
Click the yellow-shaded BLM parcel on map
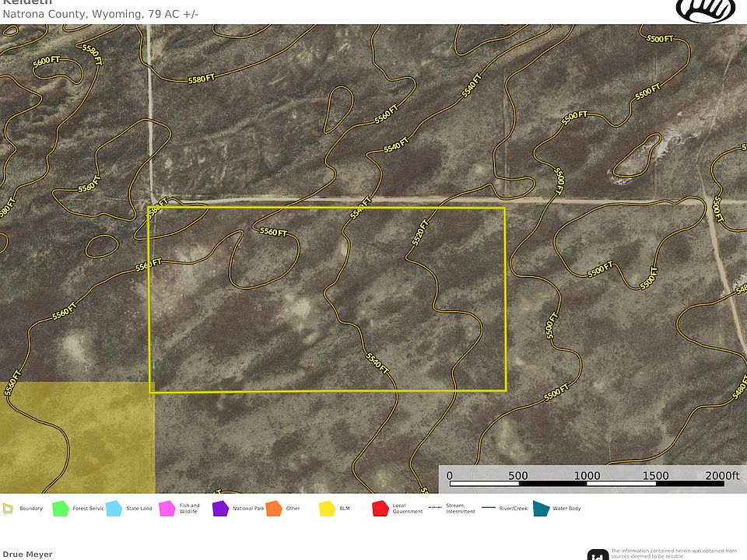(77, 437)
